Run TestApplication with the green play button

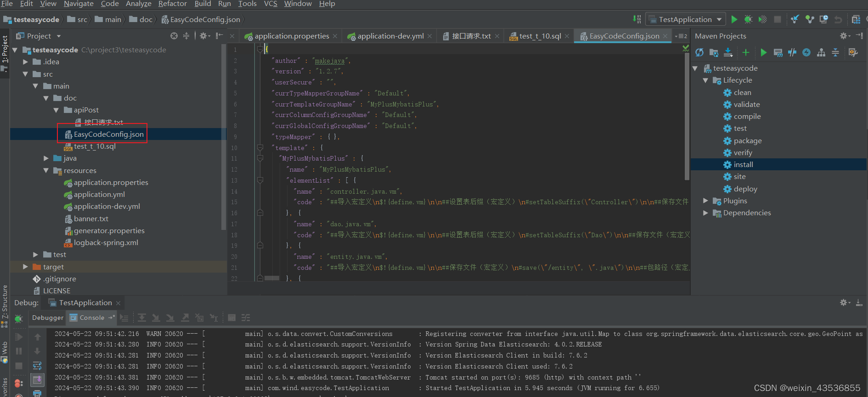(734, 19)
